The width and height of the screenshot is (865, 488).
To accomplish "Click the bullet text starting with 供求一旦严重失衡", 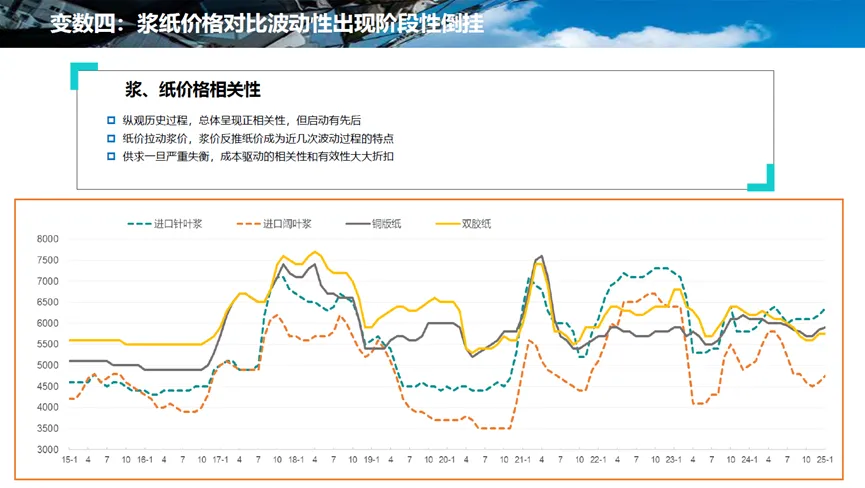I will pos(258,157).
